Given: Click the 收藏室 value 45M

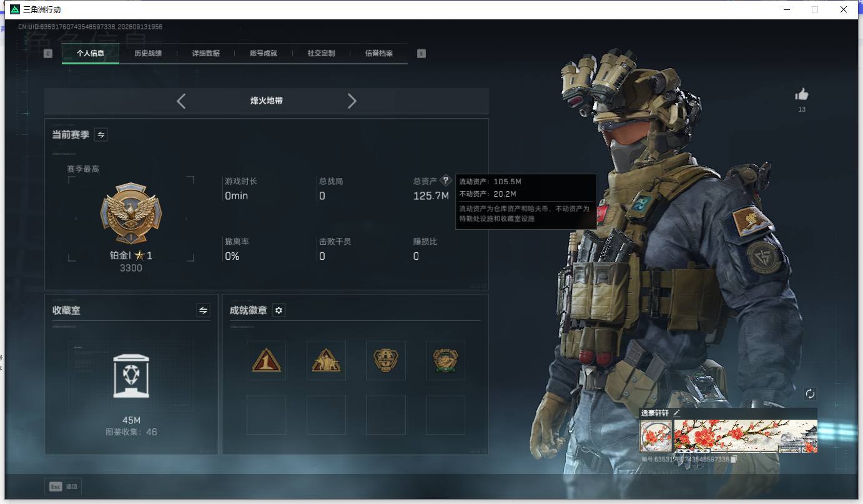Looking at the screenshot, I should tap(131, 420).
